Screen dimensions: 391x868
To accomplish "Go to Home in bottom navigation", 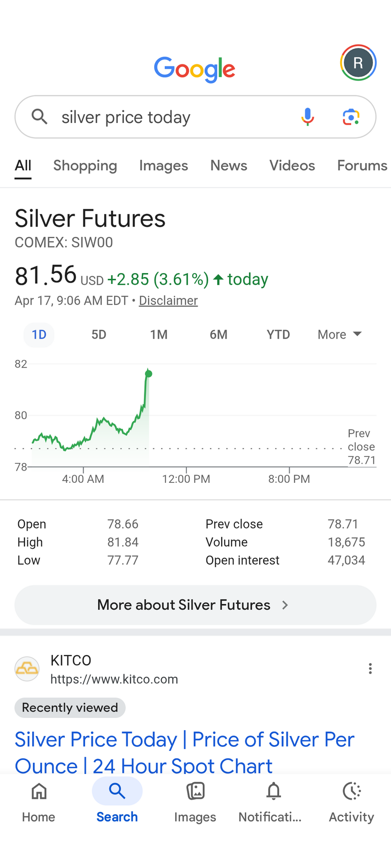I will tap(39, 802).
